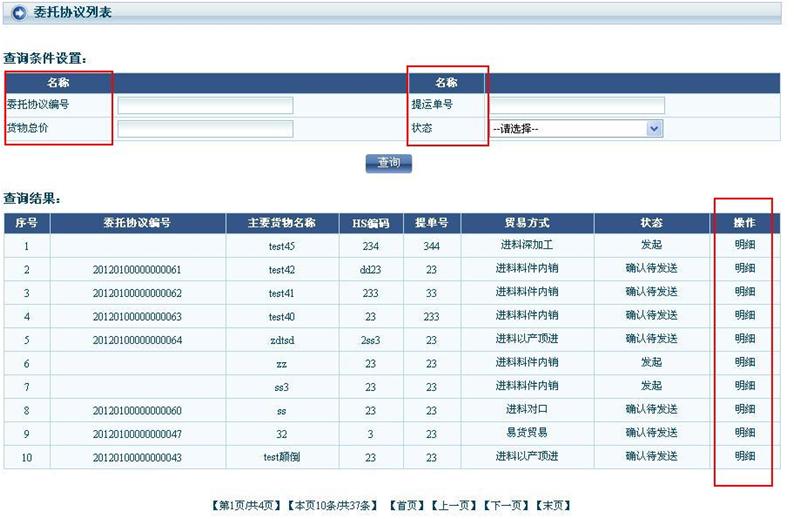Open 明细 for row 8 ss
This screenshot has height=519, width=794.
point(745,409)
